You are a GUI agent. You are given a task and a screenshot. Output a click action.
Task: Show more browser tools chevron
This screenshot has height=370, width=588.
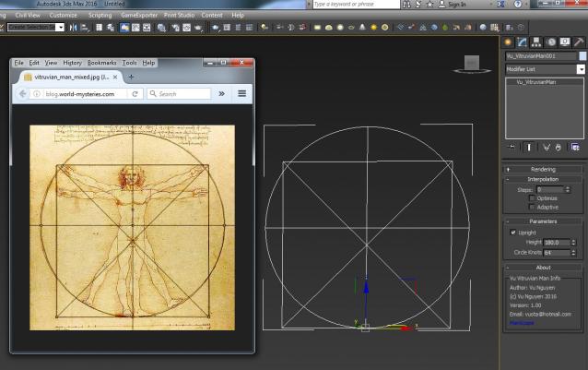(x=221, y=93)
